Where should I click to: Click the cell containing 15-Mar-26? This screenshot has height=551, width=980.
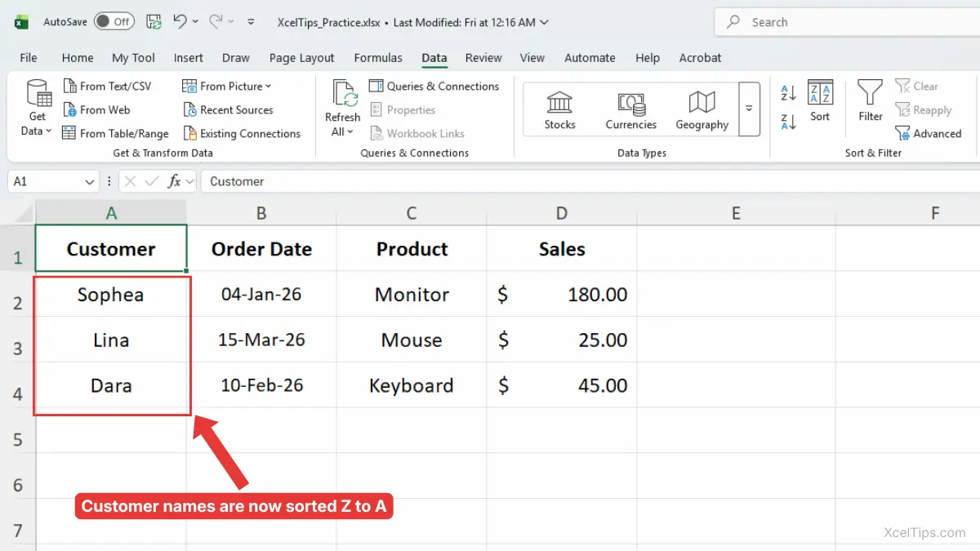(x=261, y=340)
